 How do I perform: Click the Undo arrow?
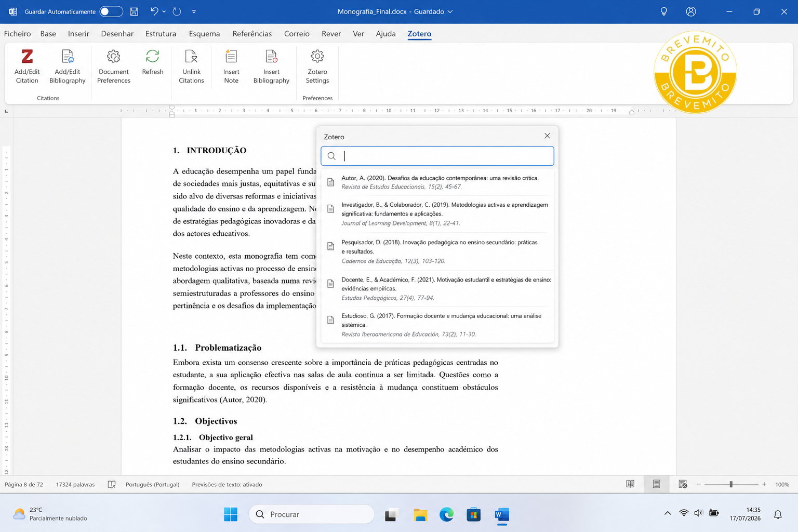(154, 11)
